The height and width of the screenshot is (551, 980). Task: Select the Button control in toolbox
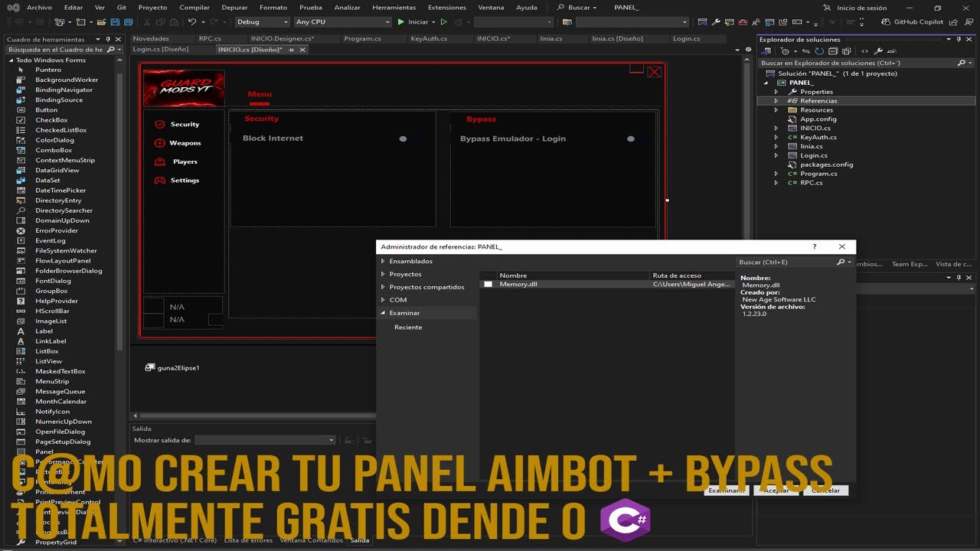pyautogui.click(x=46, y=109)
